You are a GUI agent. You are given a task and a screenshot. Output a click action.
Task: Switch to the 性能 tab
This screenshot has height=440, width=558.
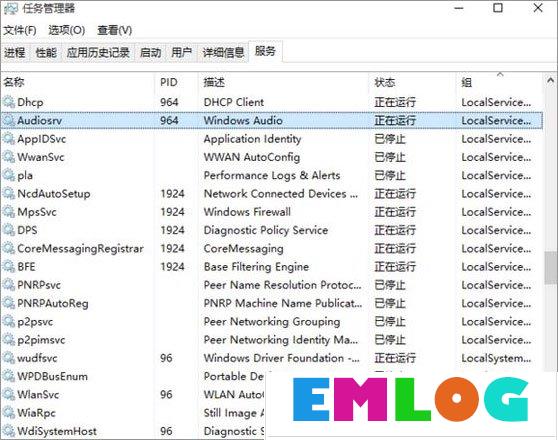[x=46, y=53]
